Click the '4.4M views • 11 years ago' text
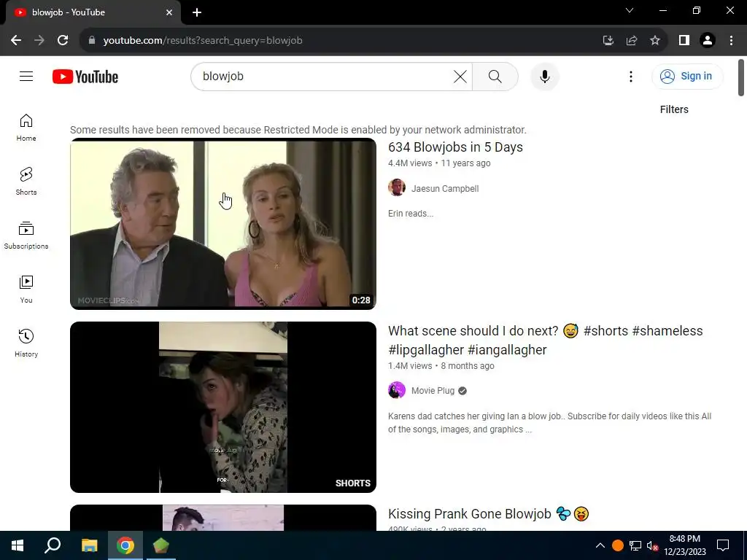The height and width of the screenshot is (560, 747). click(439, 163)
